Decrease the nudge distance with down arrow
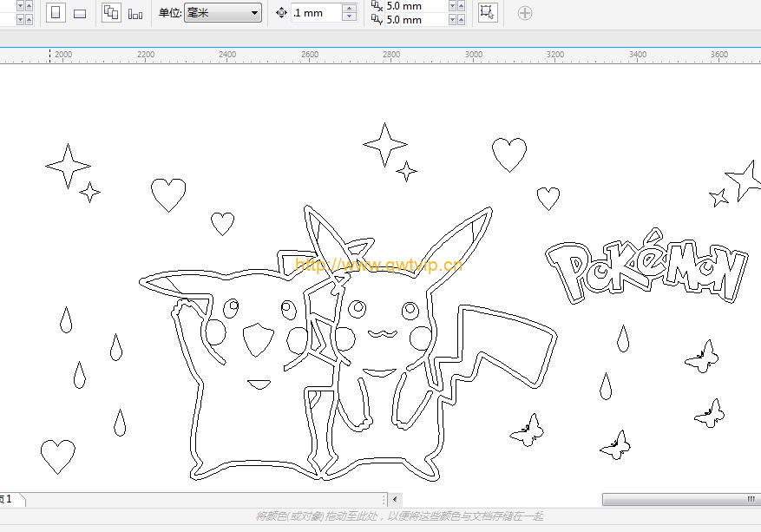 point(349,17)
